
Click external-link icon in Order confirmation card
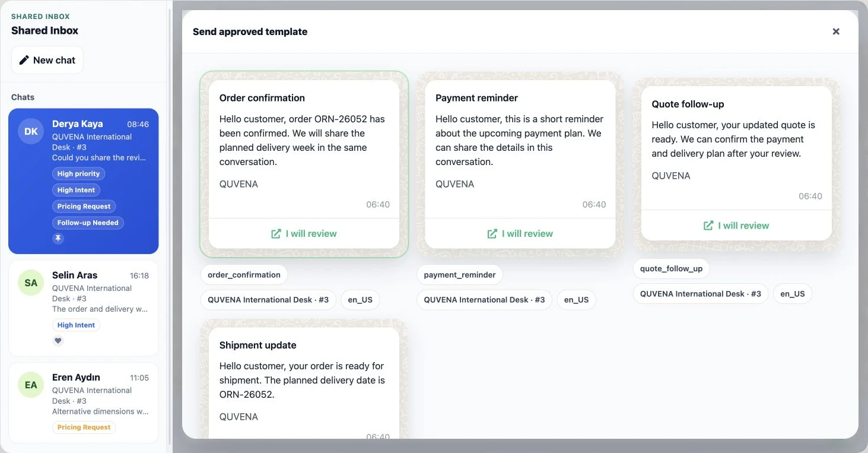tap(276, 234)
